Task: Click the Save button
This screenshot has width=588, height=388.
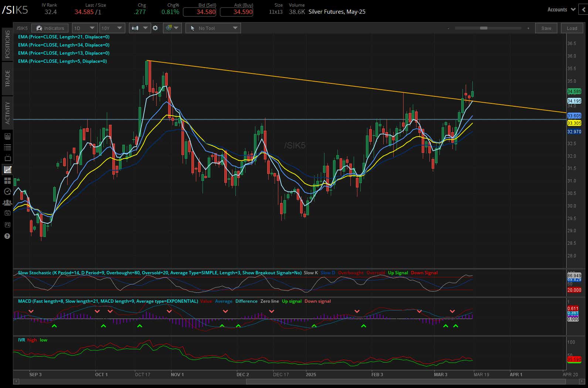Action: 546,28
